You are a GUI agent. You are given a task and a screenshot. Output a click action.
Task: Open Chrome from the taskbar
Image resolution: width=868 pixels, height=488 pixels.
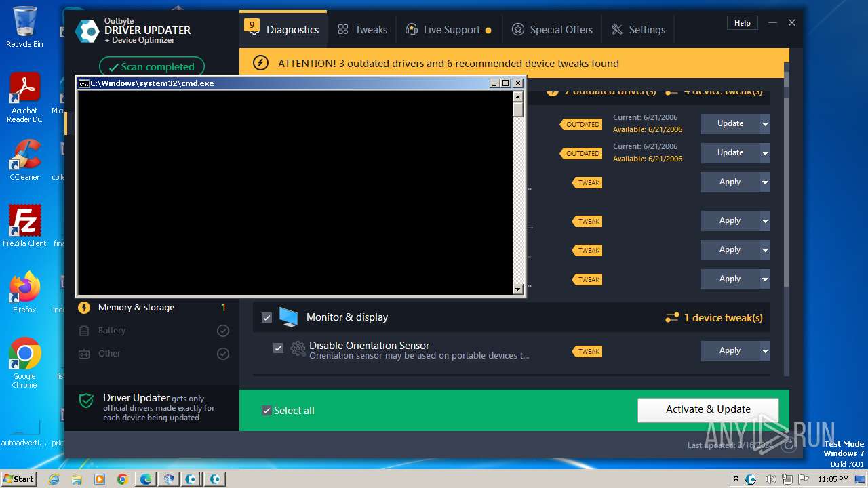[122, 479]
